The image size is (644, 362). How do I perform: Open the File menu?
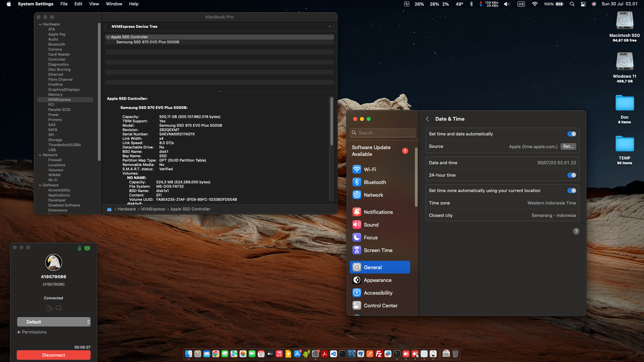tap(64, 4)
